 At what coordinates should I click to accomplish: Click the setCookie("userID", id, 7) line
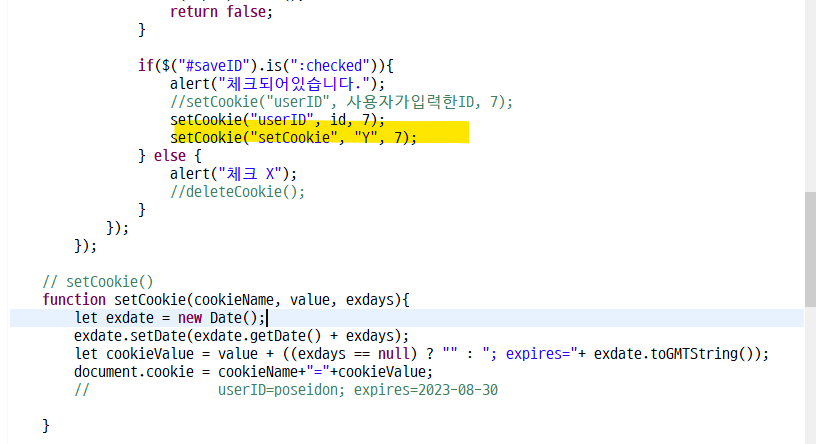277,120
